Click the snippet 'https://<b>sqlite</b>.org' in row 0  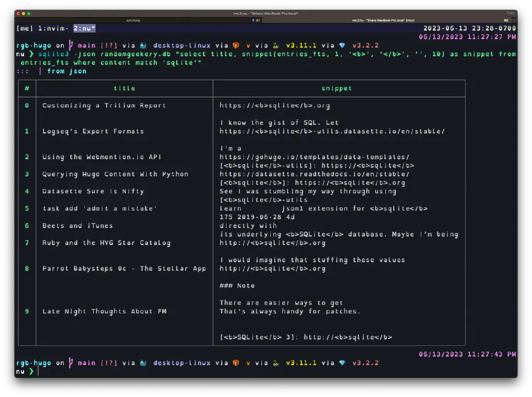click(x=275, y=105)
